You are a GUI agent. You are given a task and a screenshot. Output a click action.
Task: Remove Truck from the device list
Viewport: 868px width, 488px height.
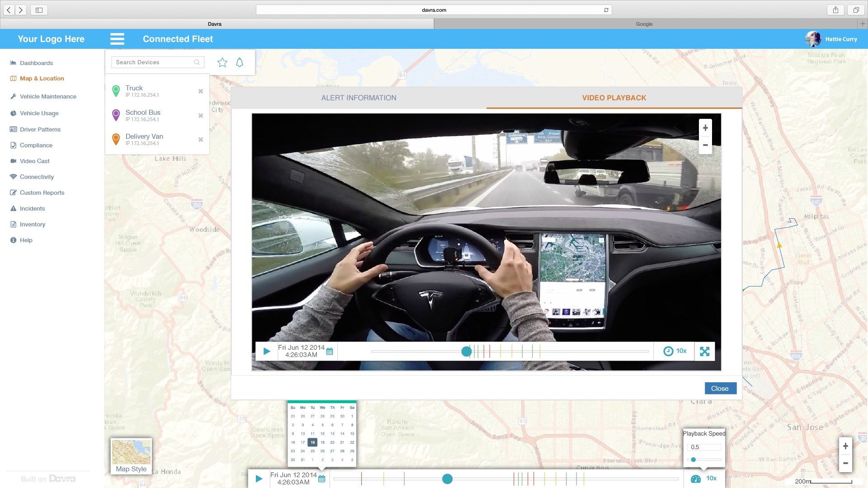coord(201,91)
